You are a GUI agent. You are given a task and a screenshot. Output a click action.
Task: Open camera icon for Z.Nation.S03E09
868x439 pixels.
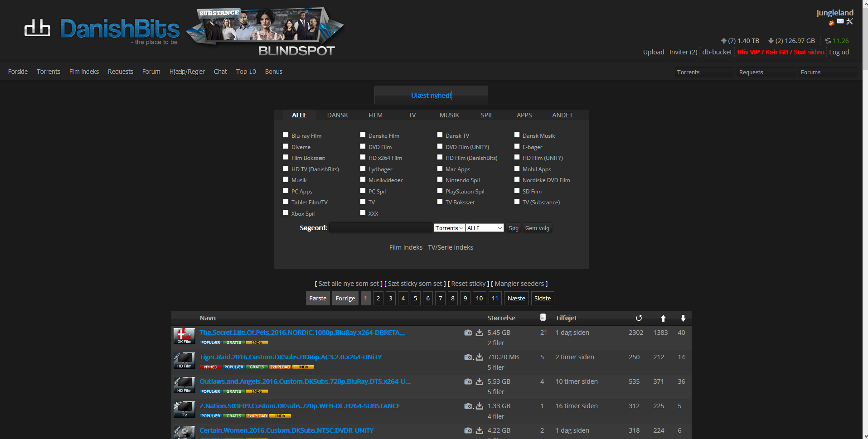click(x=468, y=406)
